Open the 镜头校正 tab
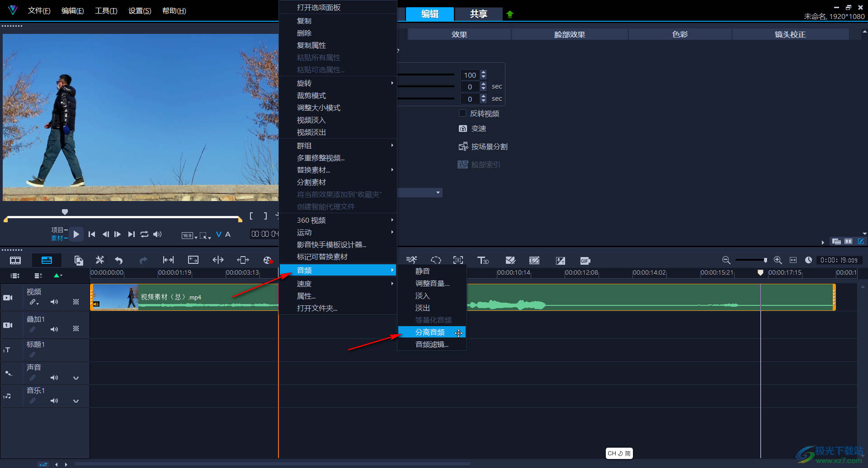Screen dimensions: 868x468 pyautogui.click(x=790, y=34)
